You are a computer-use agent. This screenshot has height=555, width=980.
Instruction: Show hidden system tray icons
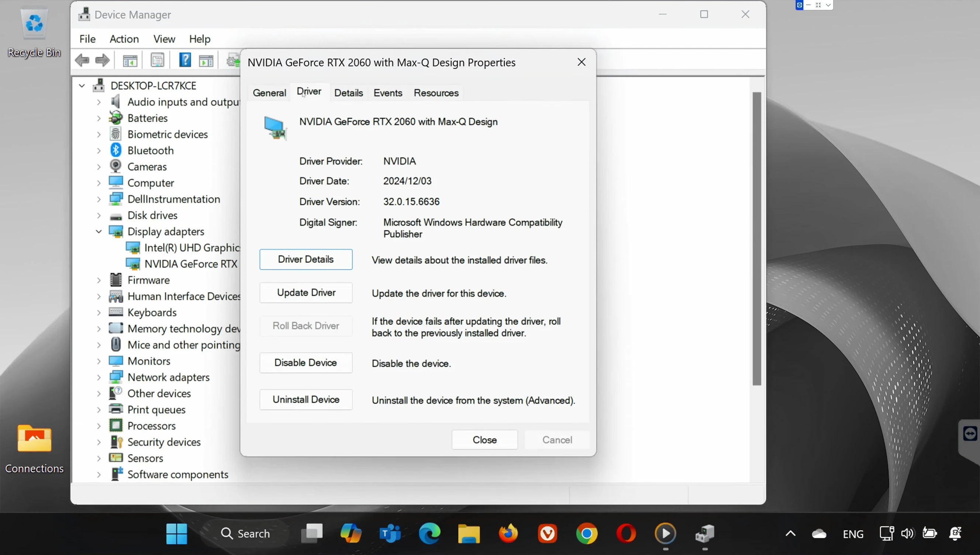790,534
